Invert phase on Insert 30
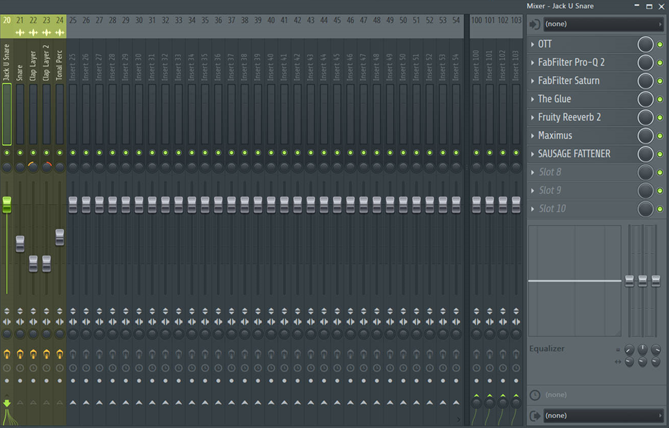 pyautogui.click(x=139, y=311)
